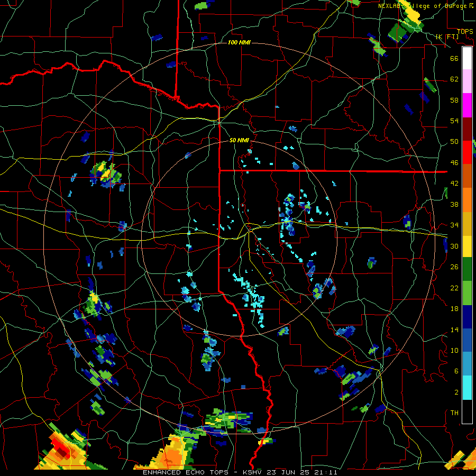
Task: Select the light pink legend swatch
Action: point(467,81)
